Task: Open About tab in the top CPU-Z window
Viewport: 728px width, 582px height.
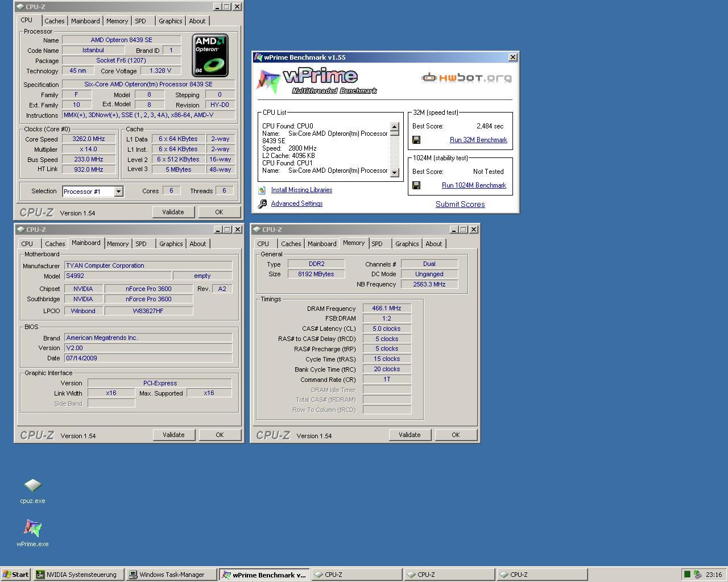Action: coord(197,21)
